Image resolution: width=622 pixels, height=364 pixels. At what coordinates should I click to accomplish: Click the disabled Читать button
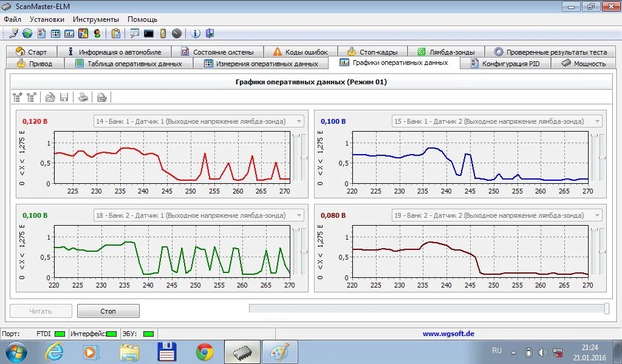[x=41, y=311]
